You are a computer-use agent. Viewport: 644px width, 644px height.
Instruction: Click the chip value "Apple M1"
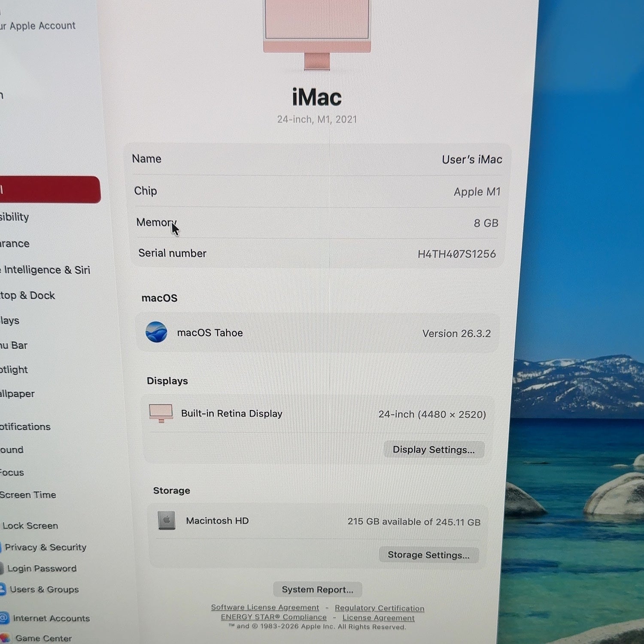pos(477,192)
